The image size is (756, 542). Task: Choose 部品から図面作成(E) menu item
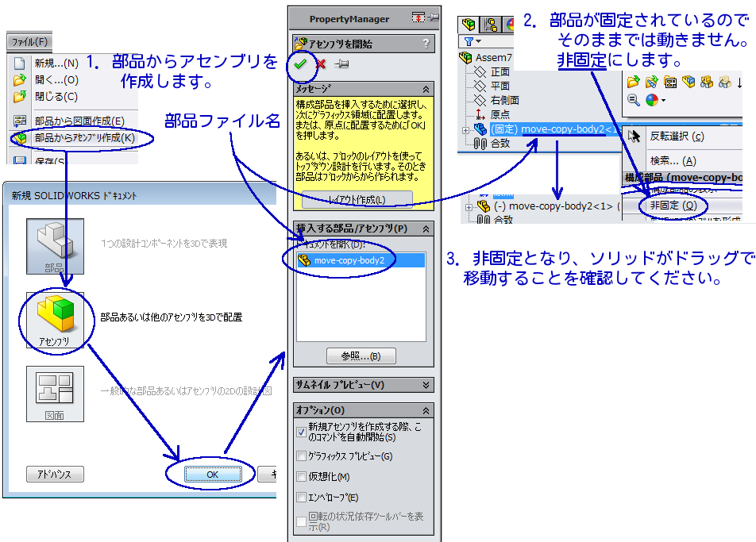[79, 121]
